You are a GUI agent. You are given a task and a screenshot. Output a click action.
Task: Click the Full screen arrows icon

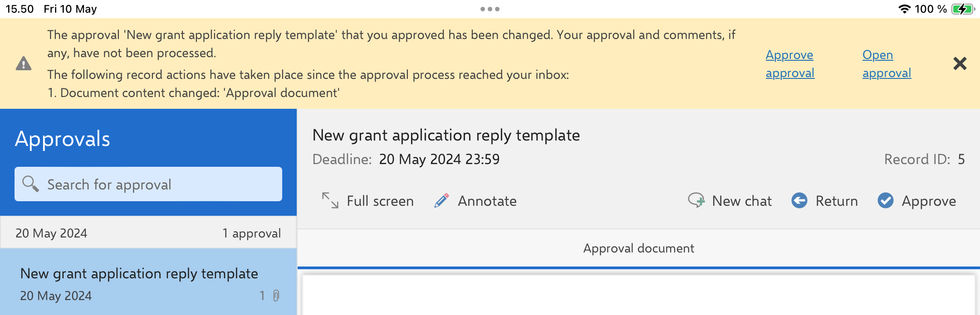point(330,200)
